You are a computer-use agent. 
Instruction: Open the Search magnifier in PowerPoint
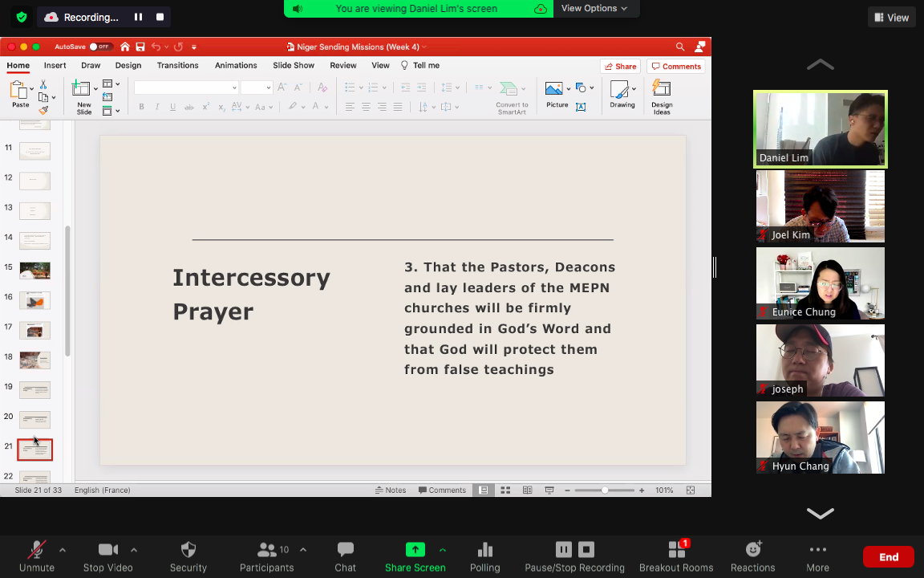tap(680, 47)
